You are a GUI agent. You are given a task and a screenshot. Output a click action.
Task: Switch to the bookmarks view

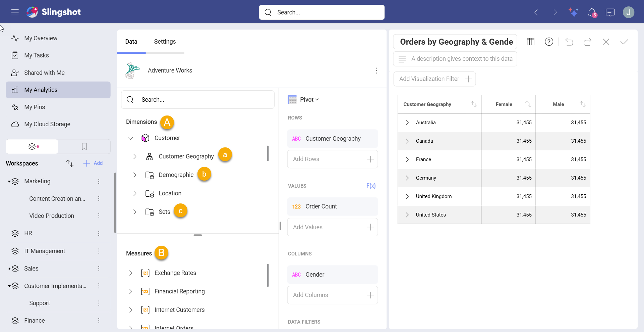point(84,147)
